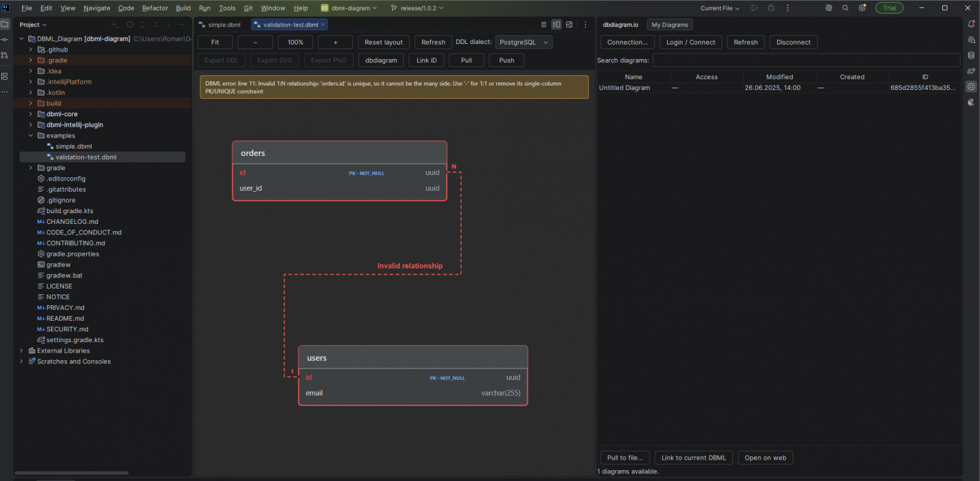Click the Fit zoom button
Image resolution: width=980 pixels, height=481 pixels.
point(215,42)
